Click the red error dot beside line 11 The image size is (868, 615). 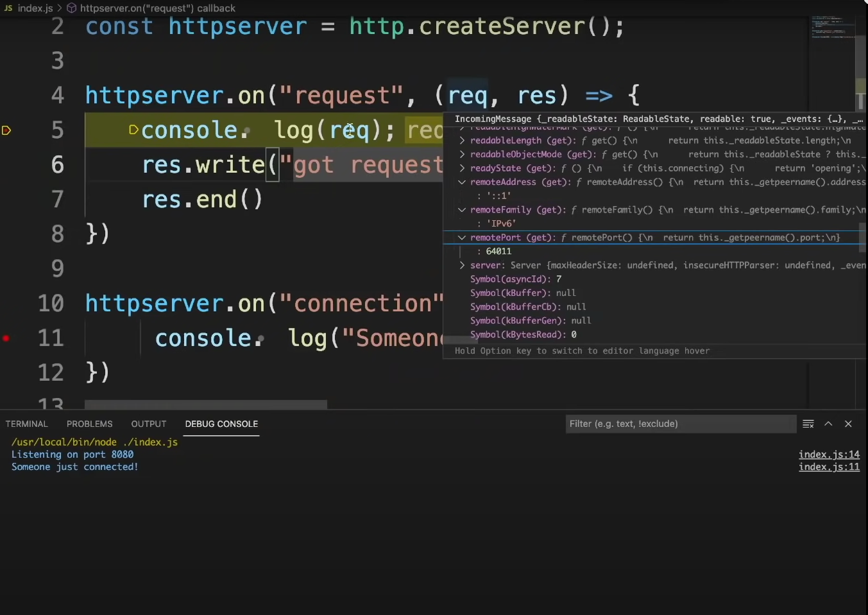click(6, 338)
